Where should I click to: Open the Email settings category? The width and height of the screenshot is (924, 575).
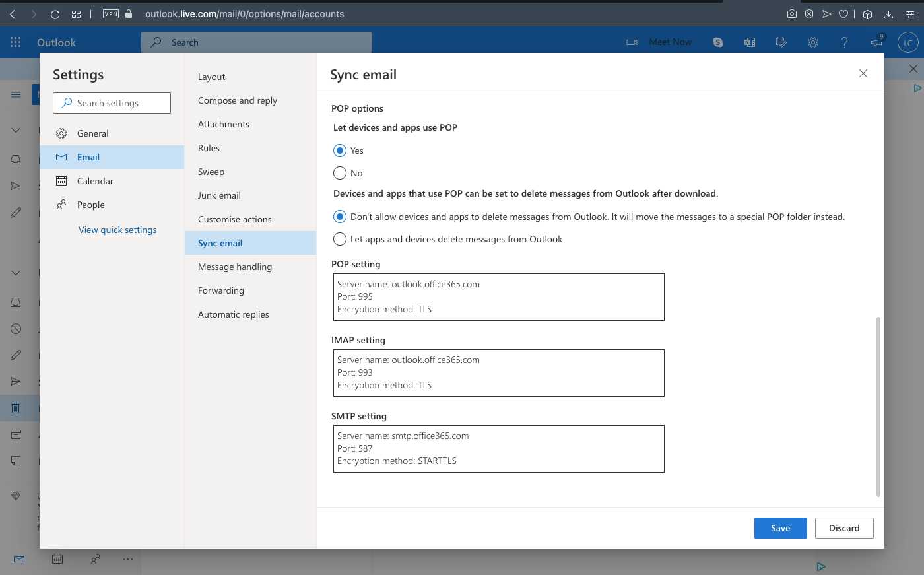tap(112, 157)
